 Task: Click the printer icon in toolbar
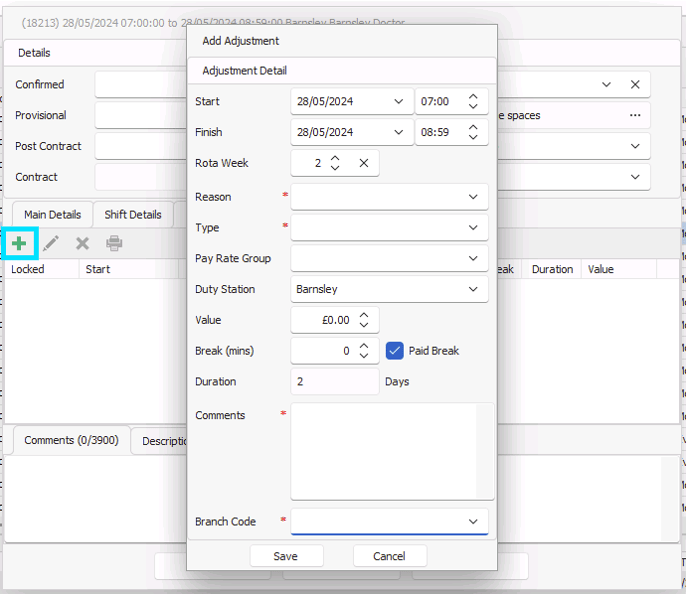pyautogui.click(x=114, y=243)
